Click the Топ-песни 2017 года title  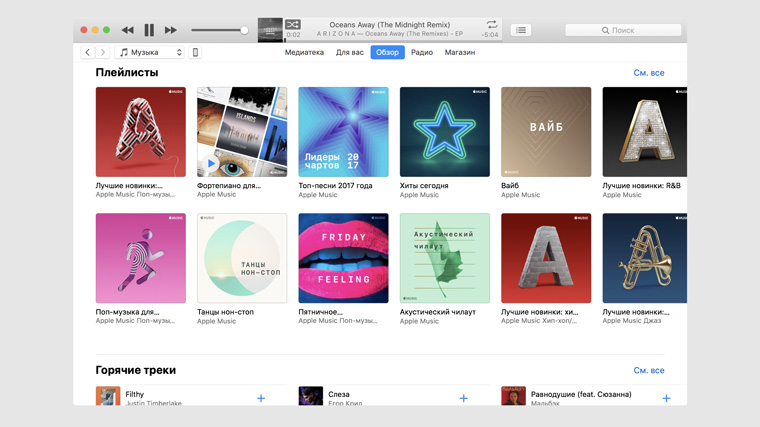pyautogui.click(x=335, y=186)
